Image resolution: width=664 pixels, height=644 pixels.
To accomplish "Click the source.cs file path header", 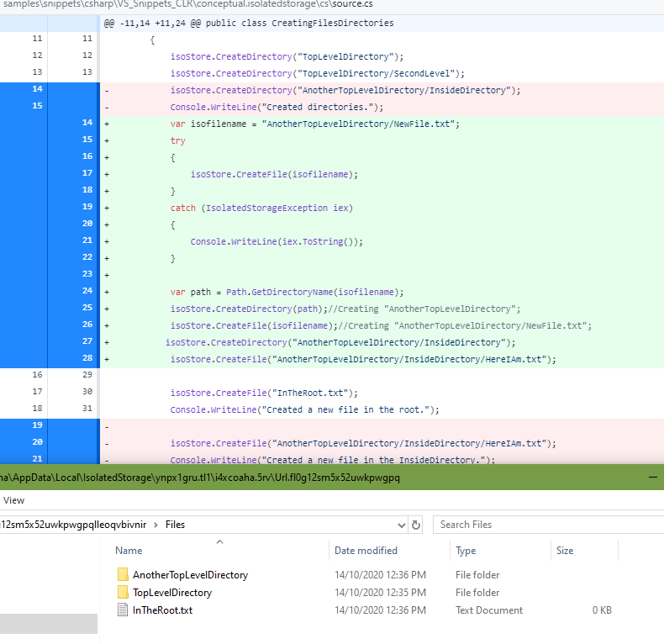I will click(188, 4).
